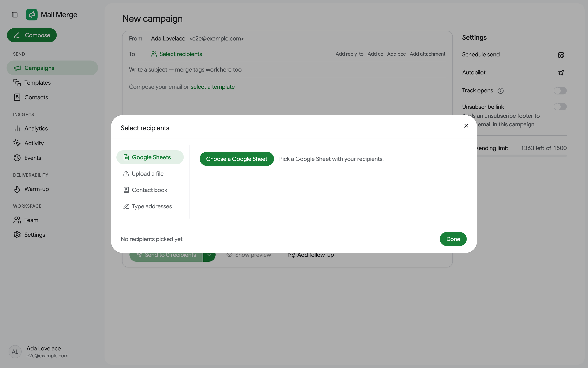Click the Autopilot plane icon

561,73
